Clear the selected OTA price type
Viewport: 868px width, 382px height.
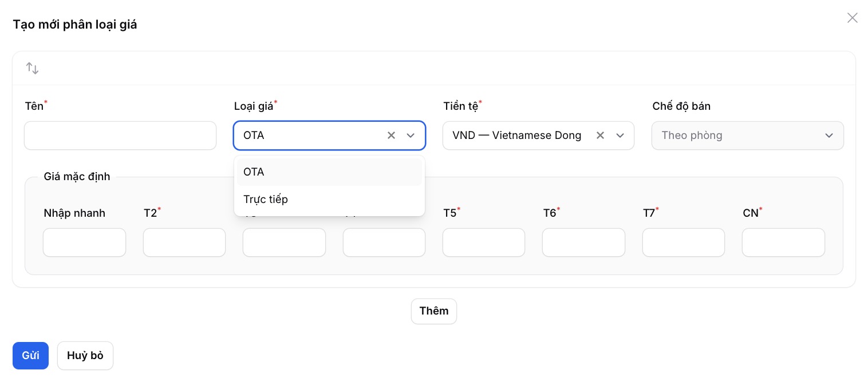(x=392, y=136)
